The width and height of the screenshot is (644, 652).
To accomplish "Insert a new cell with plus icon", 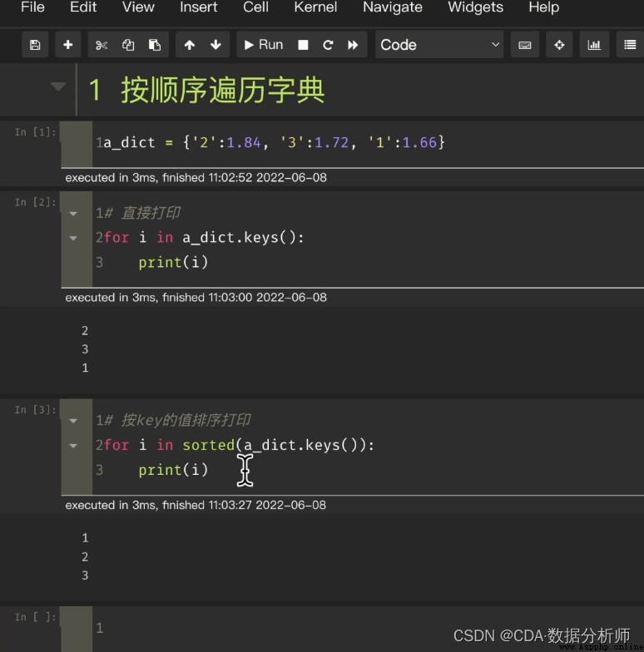I will 68,45.
